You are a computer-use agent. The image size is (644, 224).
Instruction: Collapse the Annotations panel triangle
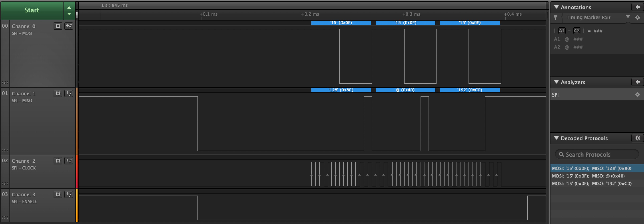[556, 7]
